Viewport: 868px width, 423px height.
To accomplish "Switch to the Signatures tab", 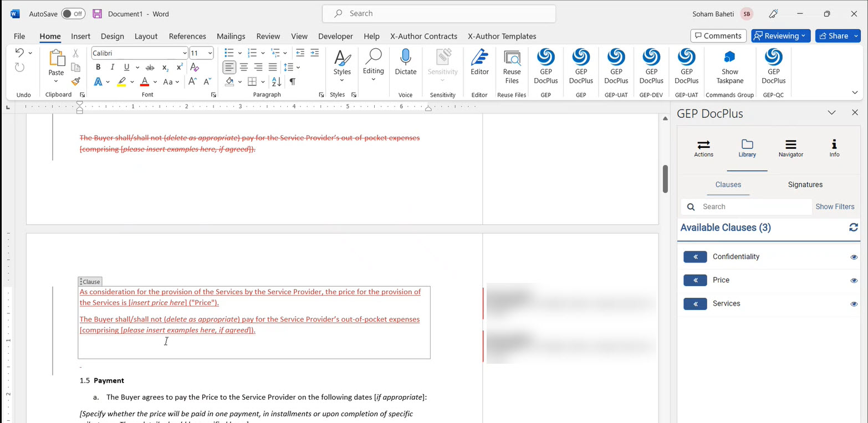I will coord(805,185).
